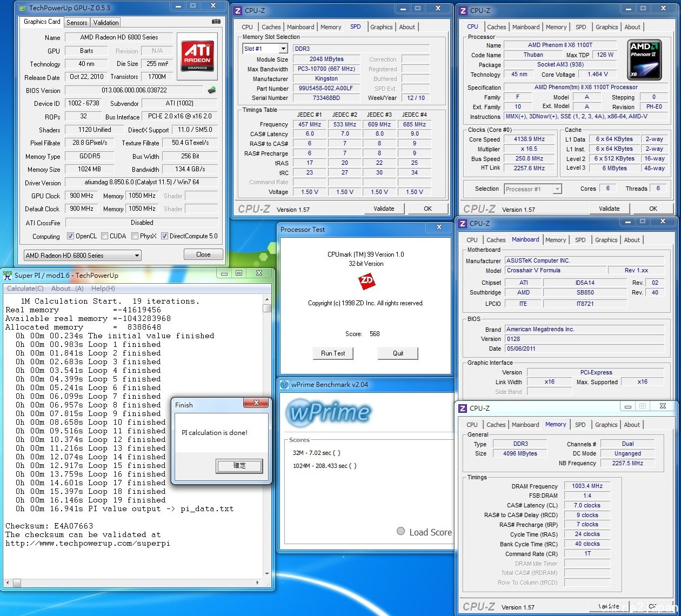The height and width of the screenshot is (616, 681).
Task: Click OK in the CPU-Z CPU window
Action: coord(653,209)
